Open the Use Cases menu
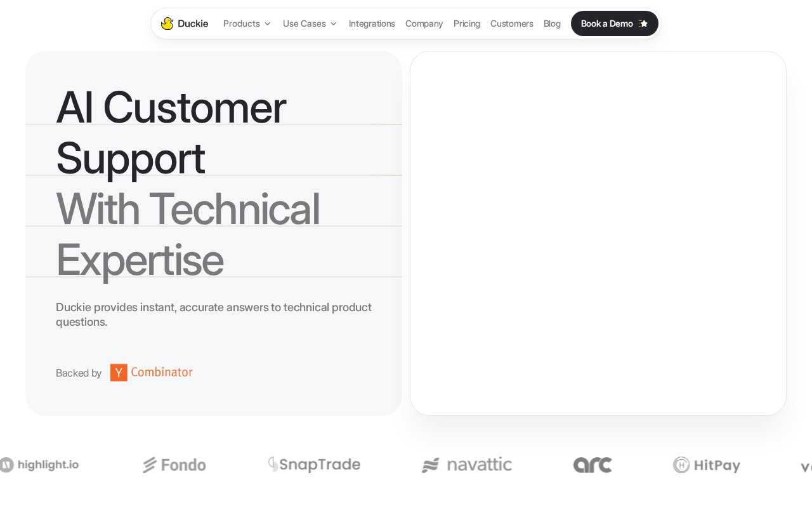The height and width of the screenshot is (508, 812). tap(310, 23)
